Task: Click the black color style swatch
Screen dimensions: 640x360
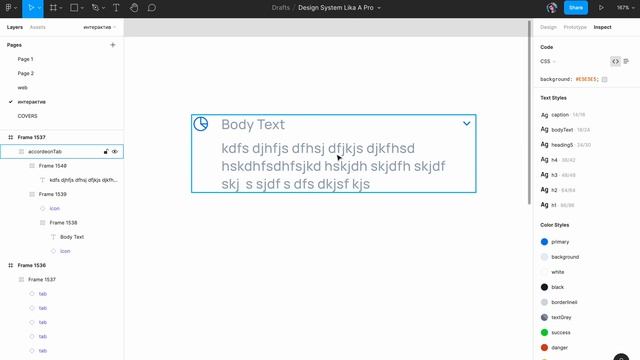Action: pos(544,287)
